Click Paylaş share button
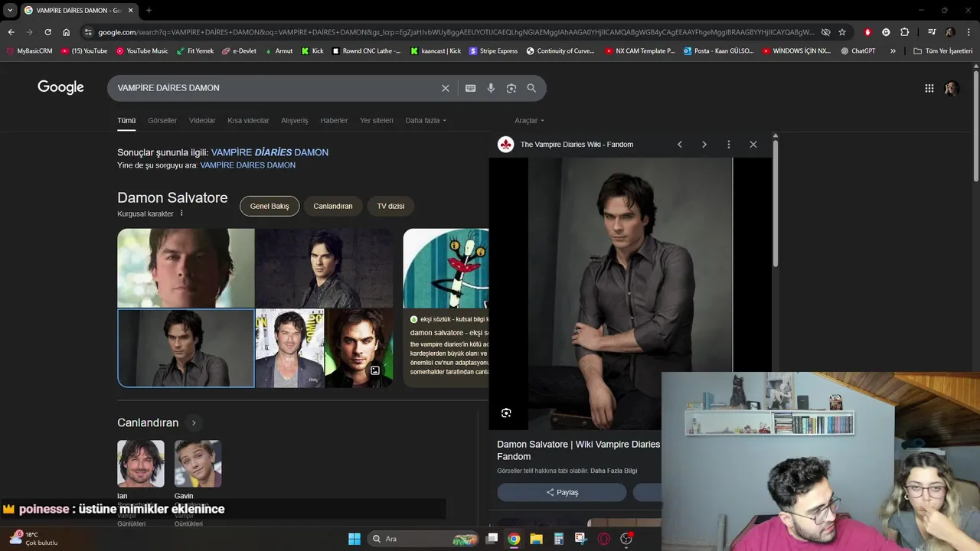This screenshot has width=980, height=551. [561, 492]
